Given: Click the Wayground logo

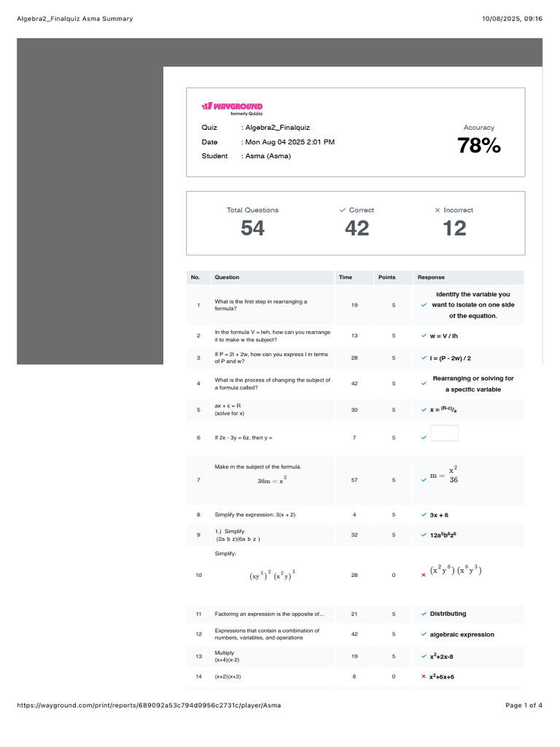Looking at the screenshot, I should 232,107.
